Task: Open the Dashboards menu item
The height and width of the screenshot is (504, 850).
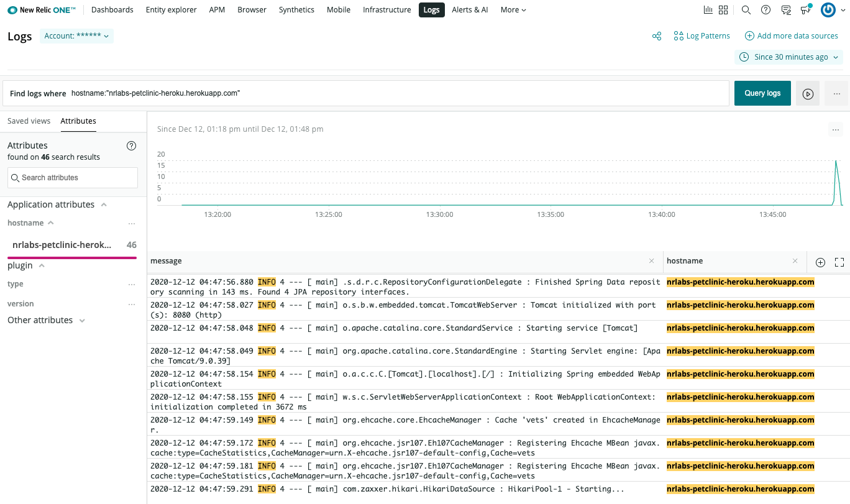Action: 112,10
